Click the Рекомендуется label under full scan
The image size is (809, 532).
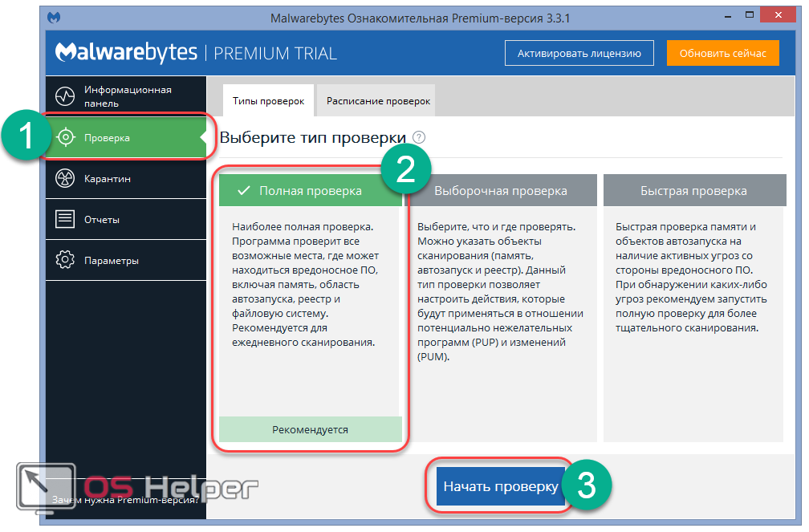(310, 429)
